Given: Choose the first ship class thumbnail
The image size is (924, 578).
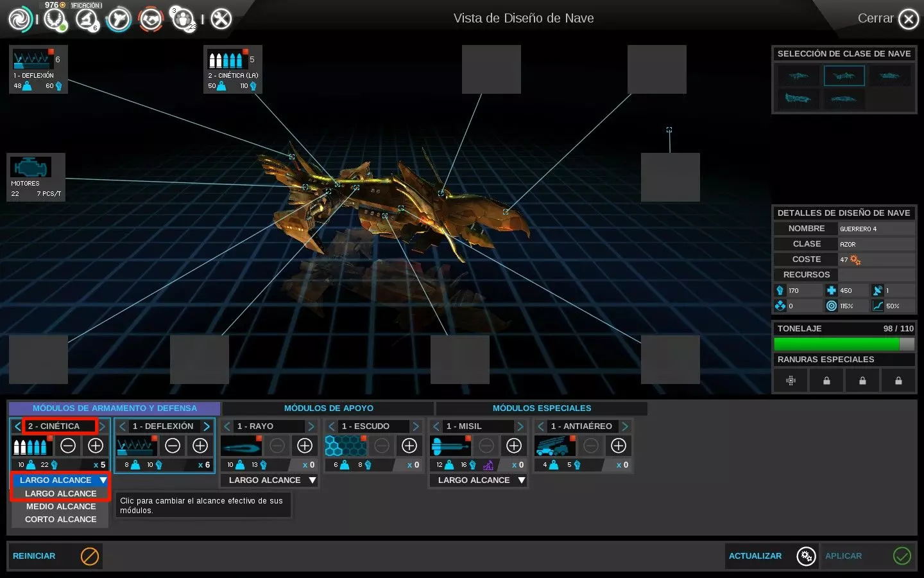Looking at the screenshot, I should coord(799,76).
